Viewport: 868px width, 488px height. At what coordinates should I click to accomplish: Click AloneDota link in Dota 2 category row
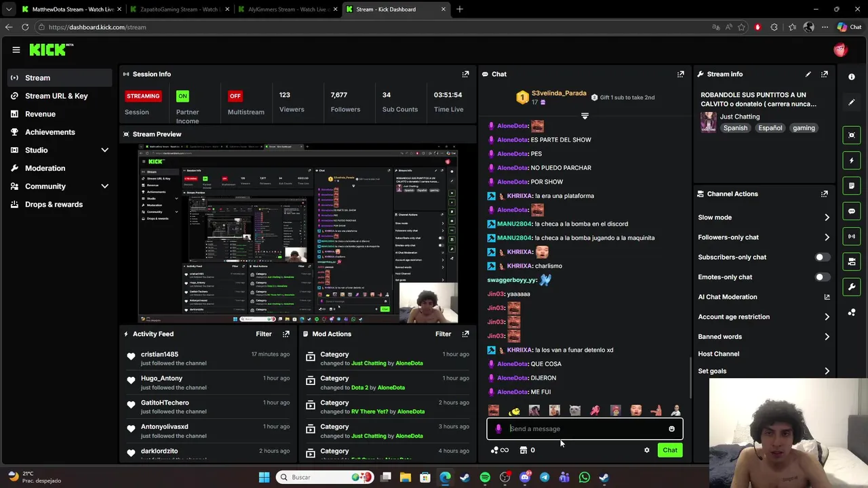coord(391,388)
